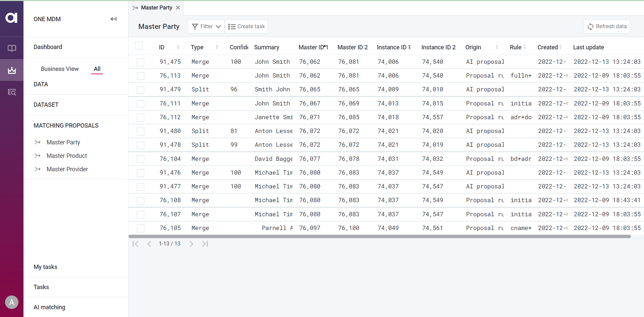Close the Master Party tab
Viewport: 644px width, 317px height.
(x=178, y=7)
